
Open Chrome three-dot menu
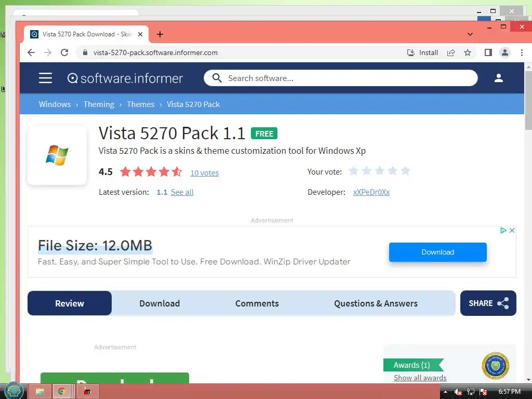click(x=522, y=52)
